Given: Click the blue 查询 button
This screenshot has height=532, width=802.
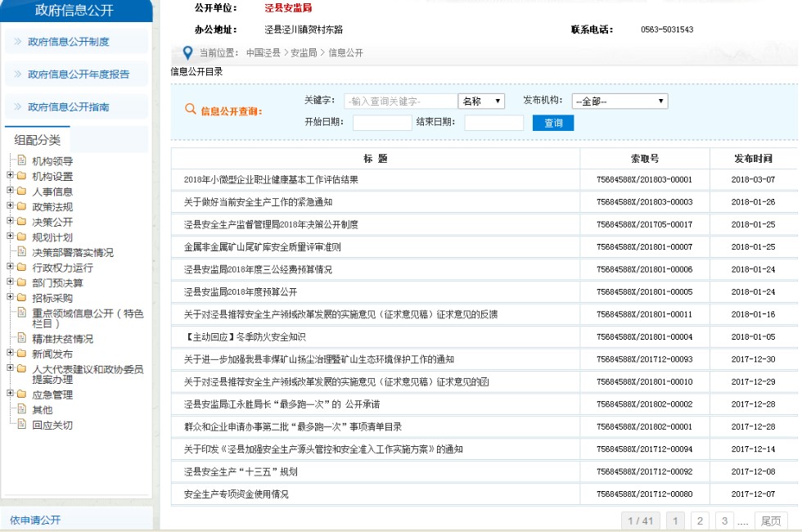Looking at the screenshot, I should [553, 123].
